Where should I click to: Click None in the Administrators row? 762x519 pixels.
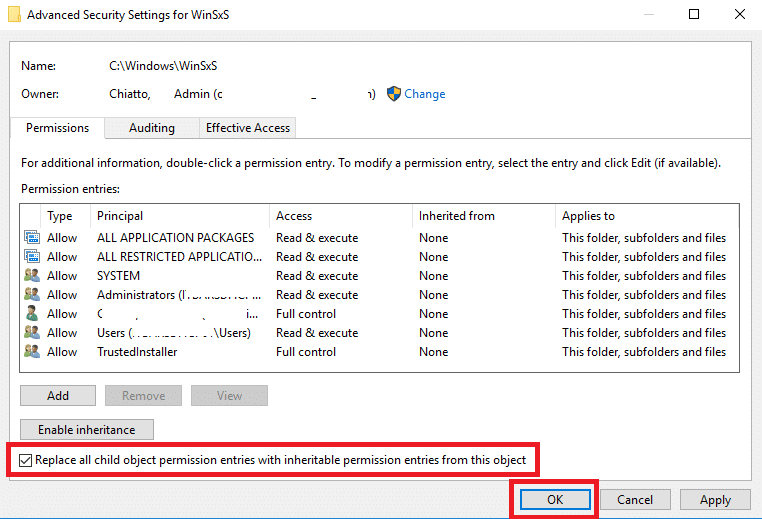pos(433,294)
